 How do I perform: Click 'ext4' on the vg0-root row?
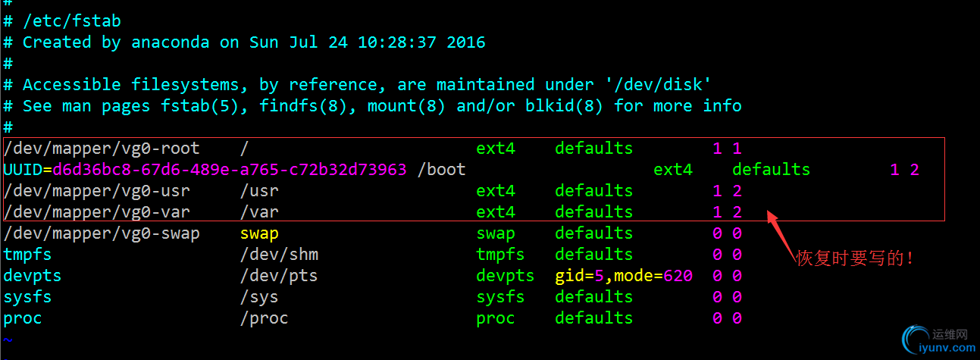pyautogui.click(x=496, y=149)
